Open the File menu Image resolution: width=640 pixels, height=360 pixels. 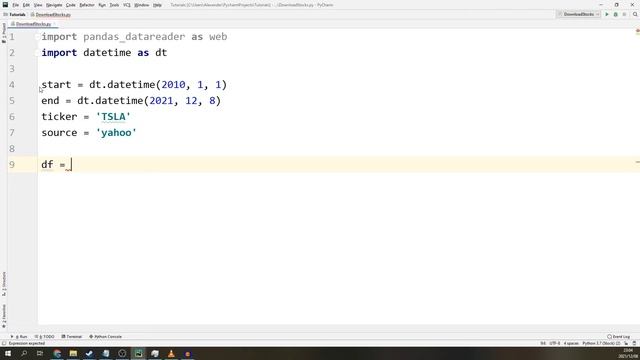(16, 5)
